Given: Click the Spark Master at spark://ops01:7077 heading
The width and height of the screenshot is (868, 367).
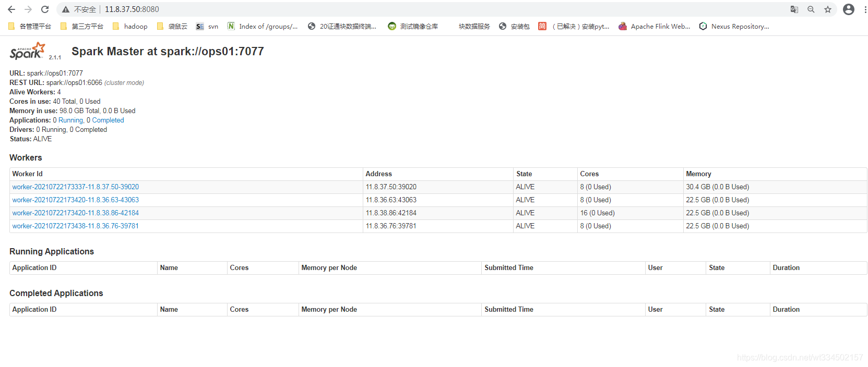Looking at the screenshot, I should click(168, 51).
